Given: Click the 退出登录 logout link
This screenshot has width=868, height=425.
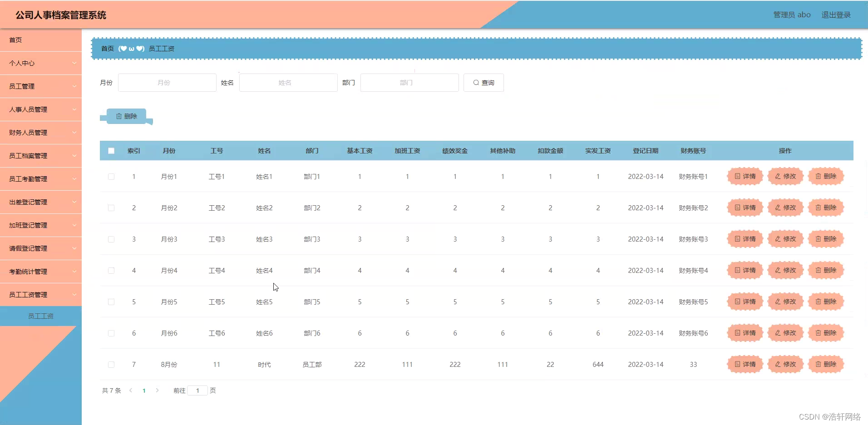Looking at the screenshot, I should click(x=836, y=14).
